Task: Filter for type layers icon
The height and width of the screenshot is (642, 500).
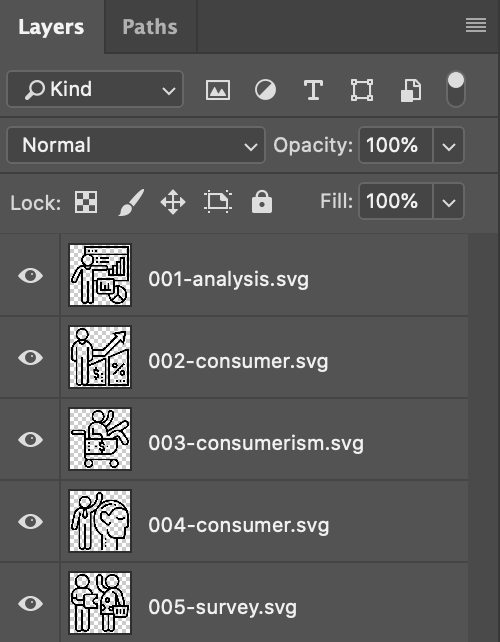Action: pos(313,90)
